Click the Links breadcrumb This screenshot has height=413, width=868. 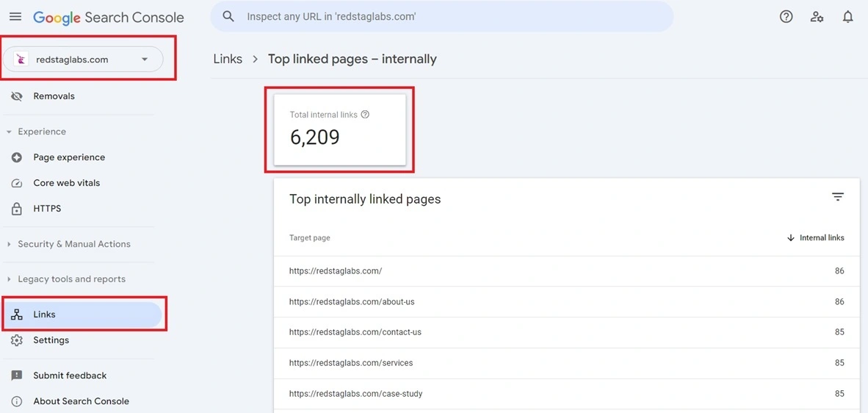[x=228, y=59]
